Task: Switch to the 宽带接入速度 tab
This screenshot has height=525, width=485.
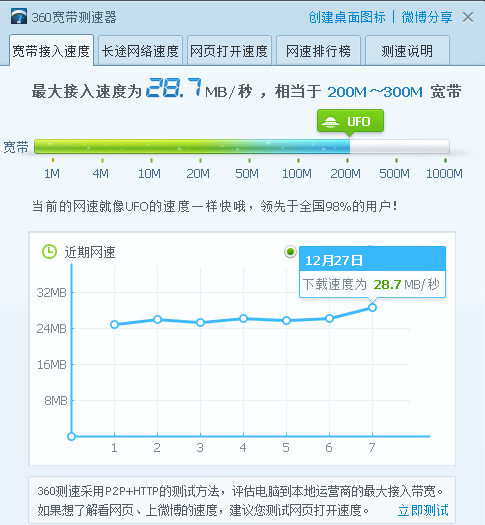Action: 51,51
